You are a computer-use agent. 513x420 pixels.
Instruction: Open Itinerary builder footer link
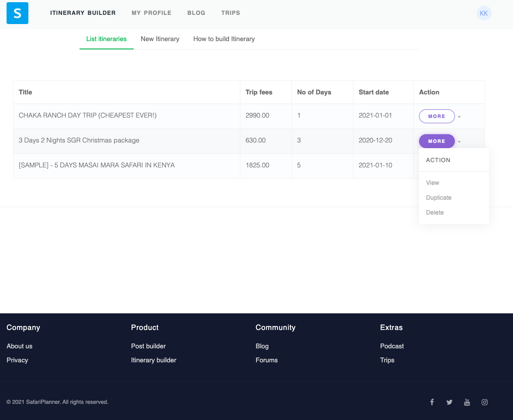tap(153, 360)
